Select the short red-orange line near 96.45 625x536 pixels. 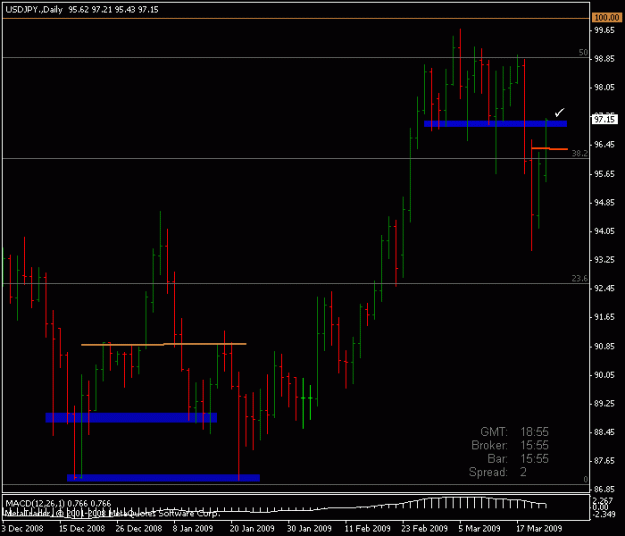(549, 149)
